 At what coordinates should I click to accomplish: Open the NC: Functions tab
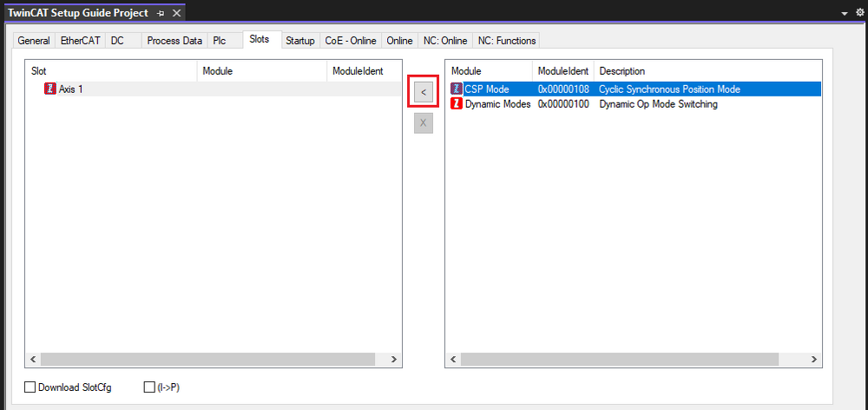(x=507, y=41)
